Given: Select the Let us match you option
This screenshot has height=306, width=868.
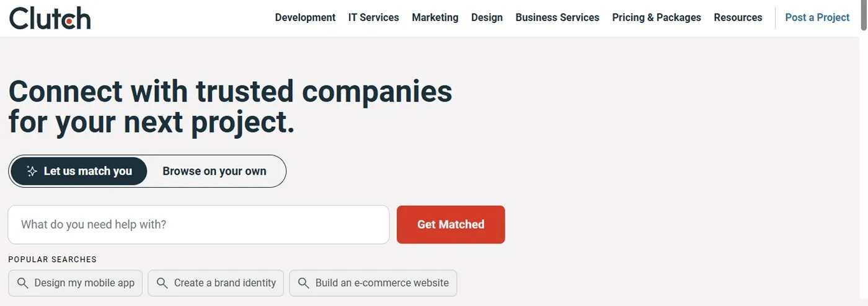Looking at the screenshot, I should tap(79, 172).
